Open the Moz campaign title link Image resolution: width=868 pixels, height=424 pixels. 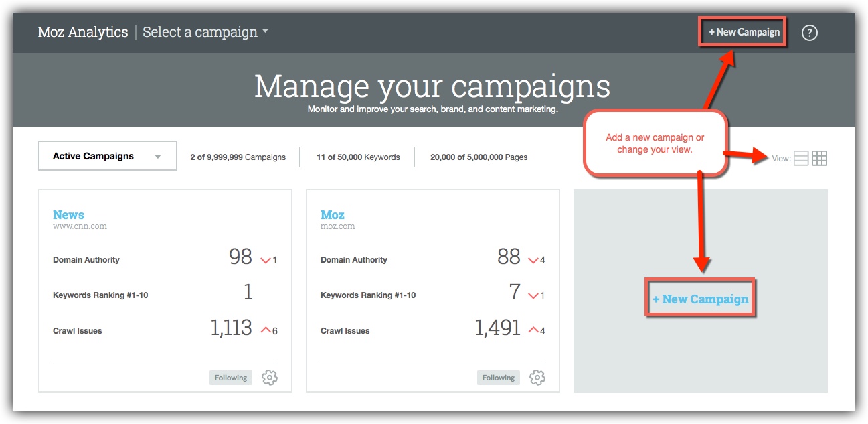point(333,214)
